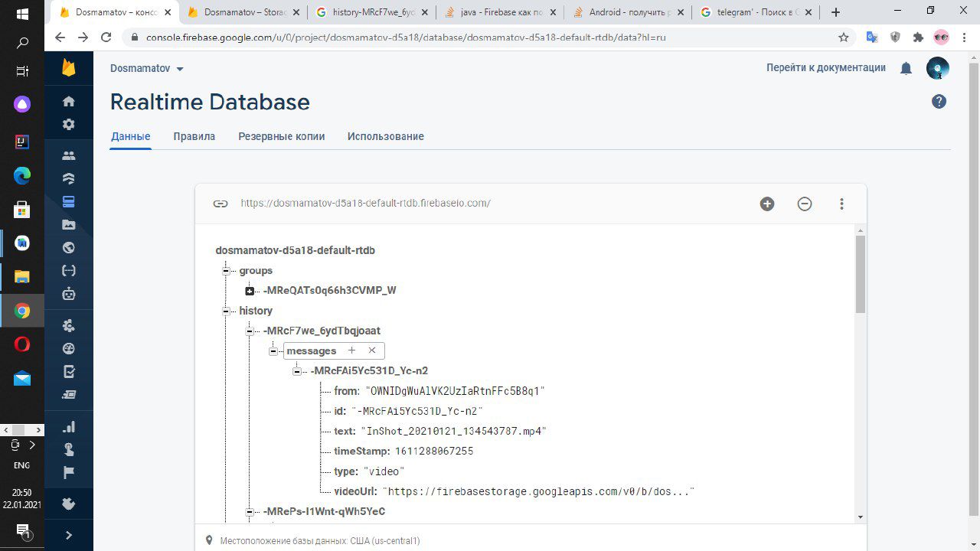This screenshot has width=980, height=551.
Task: Select the timeStamp value 1611288067255
Action: tap(434, 451)
